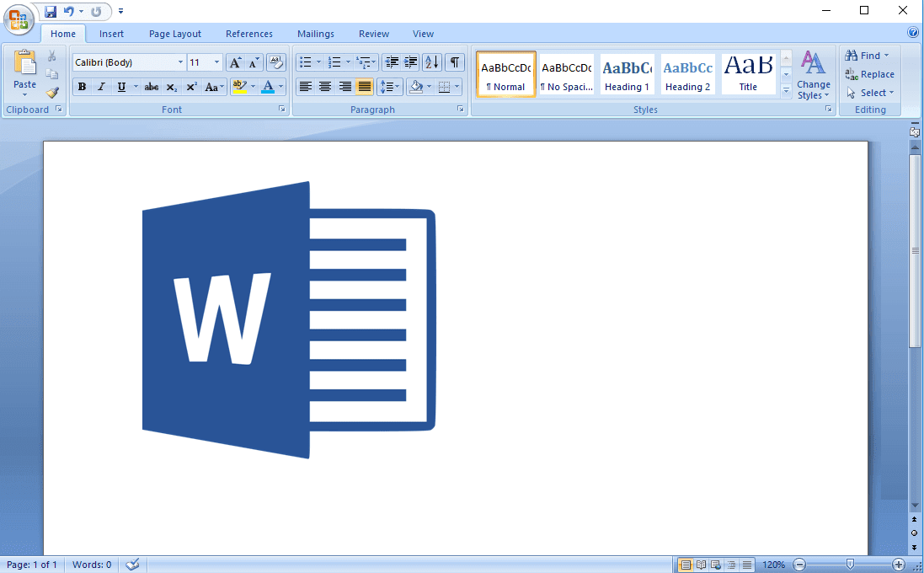
Task: Align text to the left
Action: [305, 87]
